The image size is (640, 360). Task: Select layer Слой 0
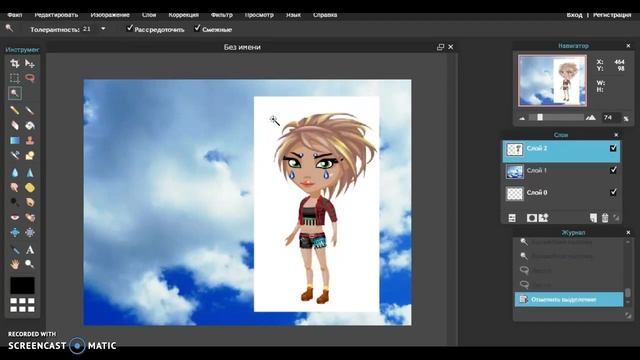click(561, 193)
